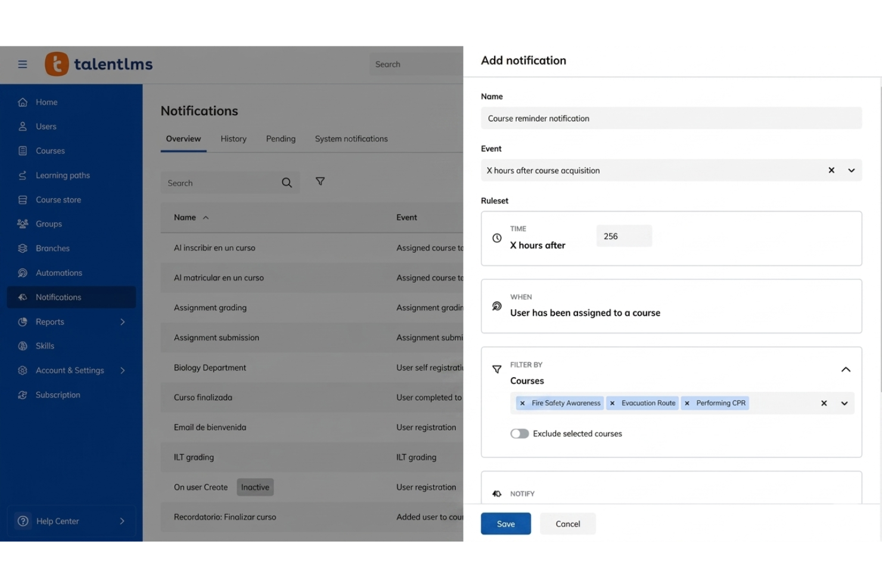Clear the selected Event with X icon
Image resolution: width=882 pixels, height=588 pixels.
click(831, 170)
